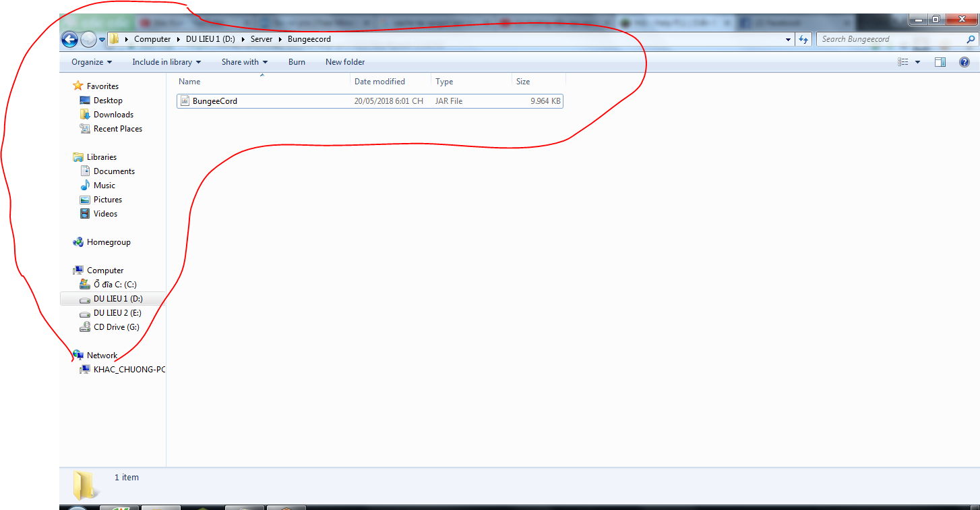Click the Libraries icon
This screenshot has width=980, height=510.
pos(78,157)
